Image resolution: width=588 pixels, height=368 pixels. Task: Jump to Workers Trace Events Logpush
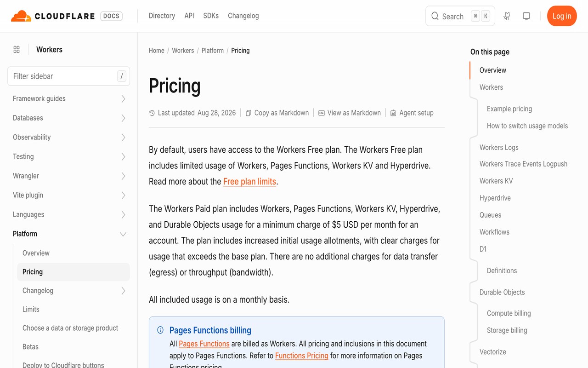[x=523, y=164]
